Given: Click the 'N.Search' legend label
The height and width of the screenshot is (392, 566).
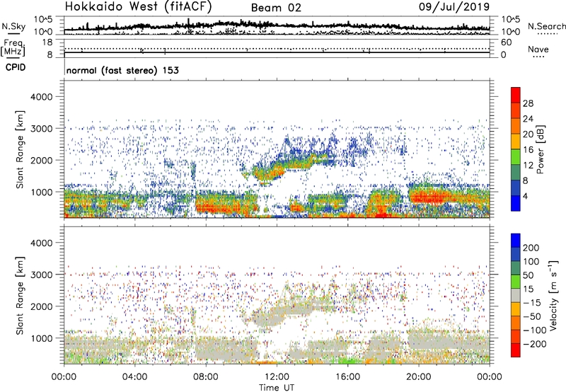Looking at the screenshot, I should [x=546, y=26].
